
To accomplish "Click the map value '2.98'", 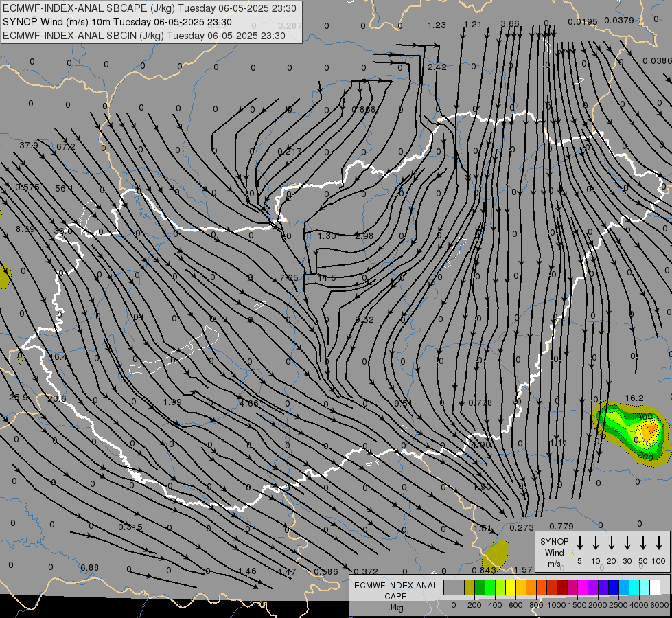I will tap(364, 236).
